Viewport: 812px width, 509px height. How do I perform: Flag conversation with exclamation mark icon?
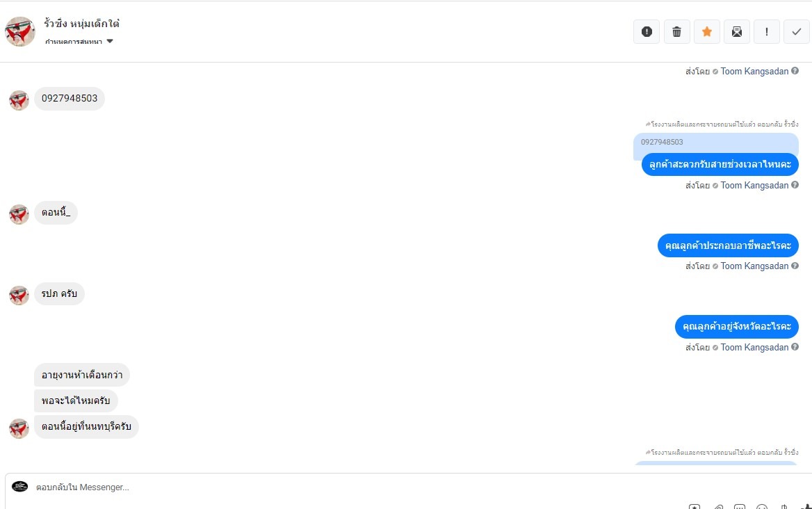coord(767,31)
